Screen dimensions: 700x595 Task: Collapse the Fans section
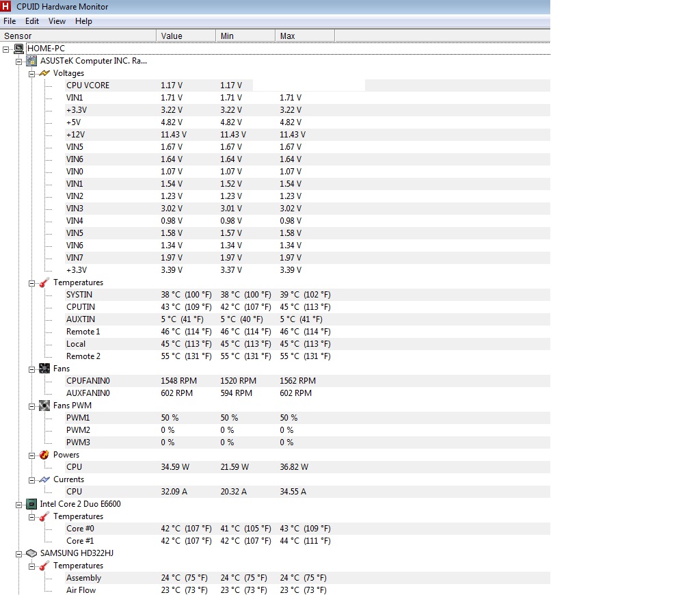click(x=31, y=369)
